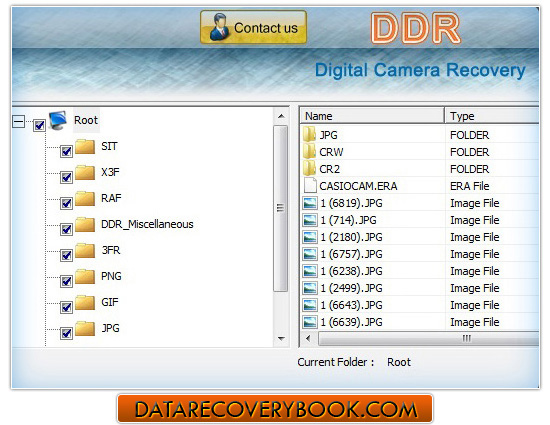The width and height of the screenshot is (550, 425).
Task: Collapse the Root tree node
Action: click(19, 122)
